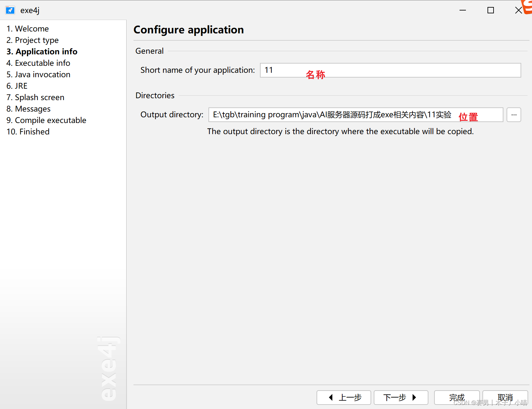Select the Project type step
This screenshot has width=532, height=409.
click(x=32, y=40)
